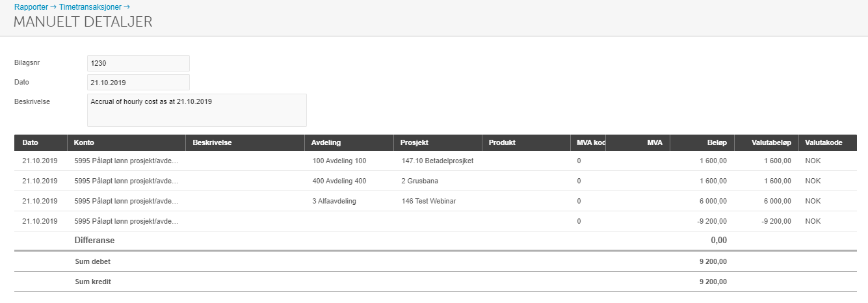
Task: Click the Differanse amount 0,00
Action: (718, 241)
